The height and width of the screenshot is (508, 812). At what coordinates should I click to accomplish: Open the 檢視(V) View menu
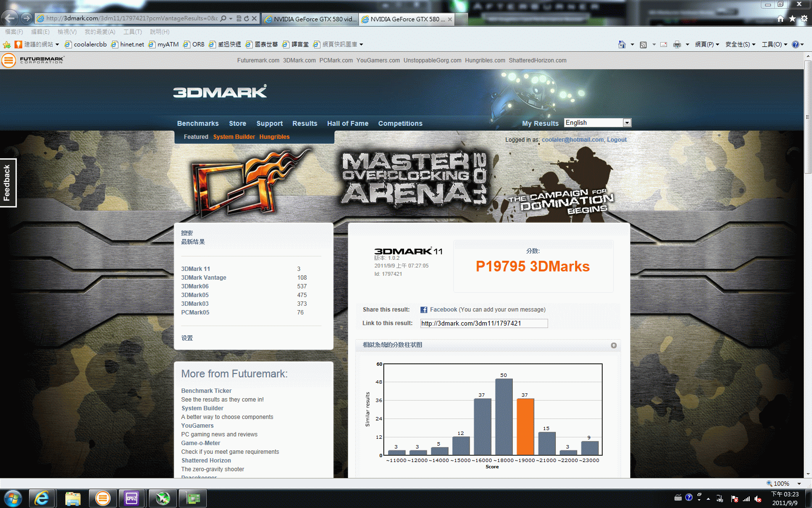(x=67, y=32)
